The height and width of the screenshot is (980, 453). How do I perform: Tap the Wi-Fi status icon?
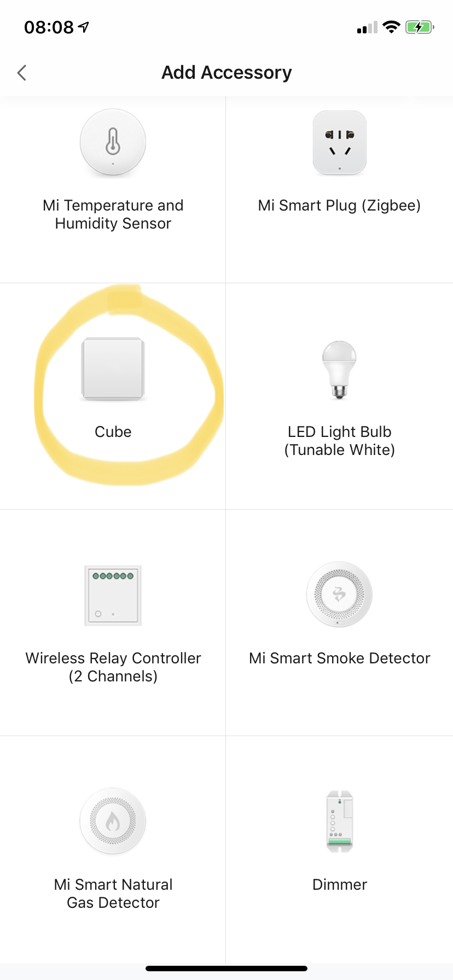click(x=391, y=27)
